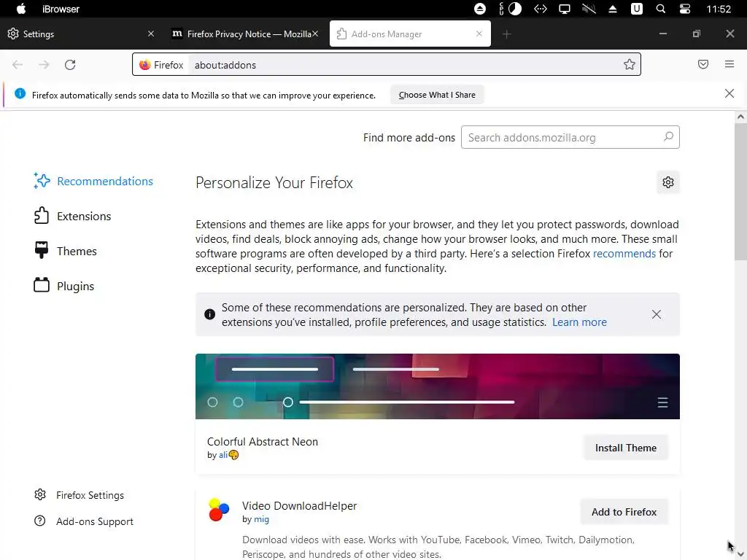The image size is (747, 560).
Task: Open the iBrowser menu
Action: click(x=61, y=9)
